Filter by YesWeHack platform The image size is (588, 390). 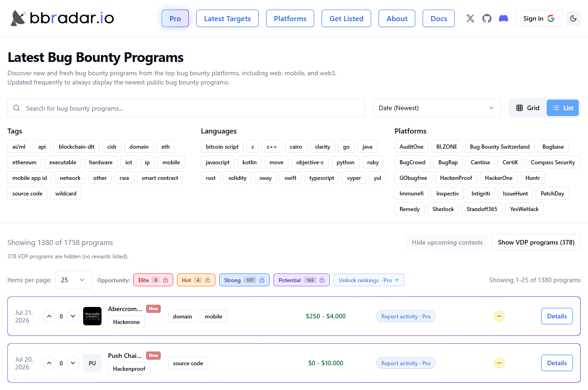coord(524,209)
